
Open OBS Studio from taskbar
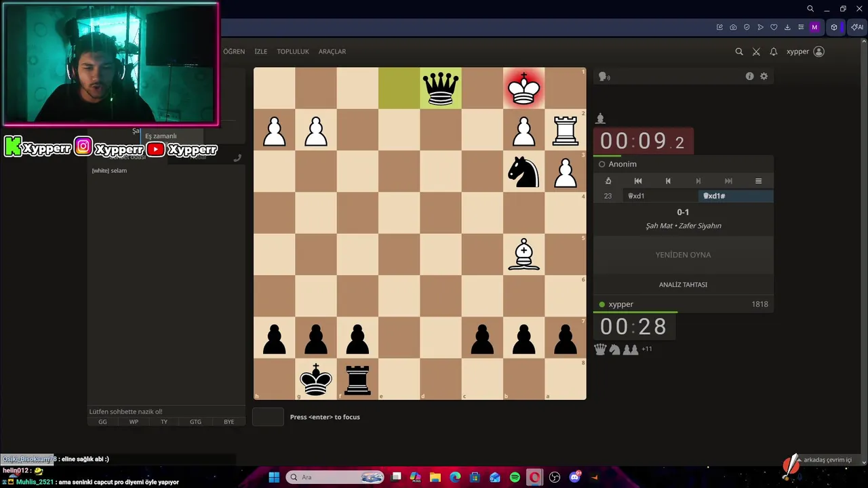point(555,477)
